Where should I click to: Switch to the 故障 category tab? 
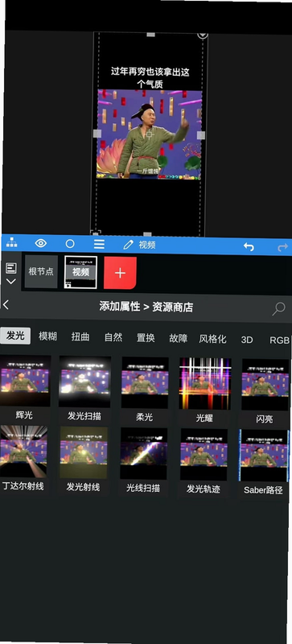point(179,338)
